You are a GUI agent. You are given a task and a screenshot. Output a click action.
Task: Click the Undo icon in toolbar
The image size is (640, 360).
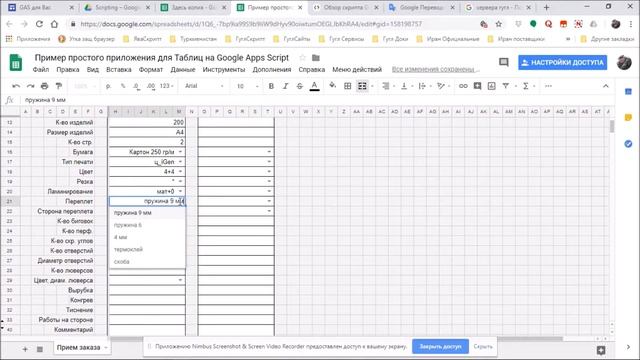click(x=16, y=86)
